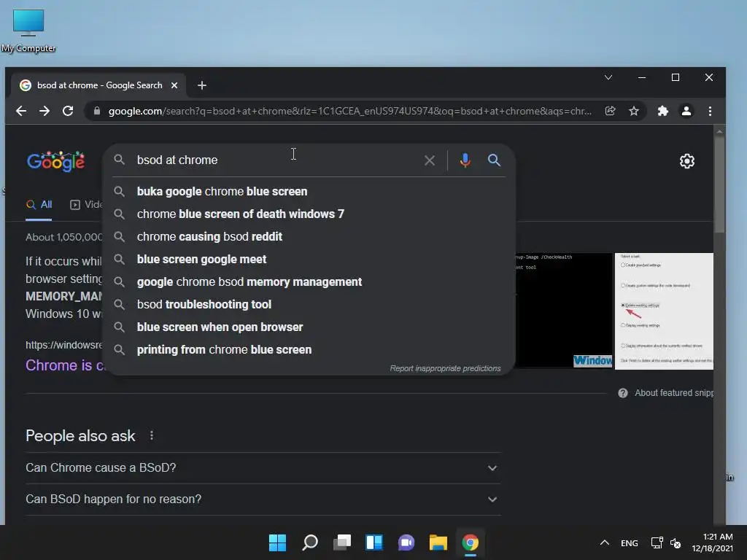Select suggestion 'chrome causing bsod reddit'
The width and height of the screenshot is (747, 560).
[309, 237]
